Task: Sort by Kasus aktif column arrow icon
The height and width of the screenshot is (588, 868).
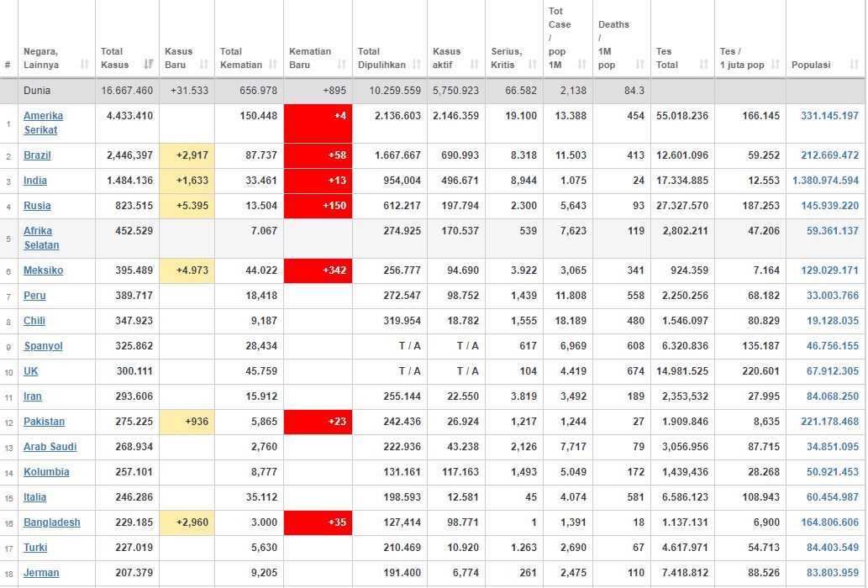Action: [475, 65]
